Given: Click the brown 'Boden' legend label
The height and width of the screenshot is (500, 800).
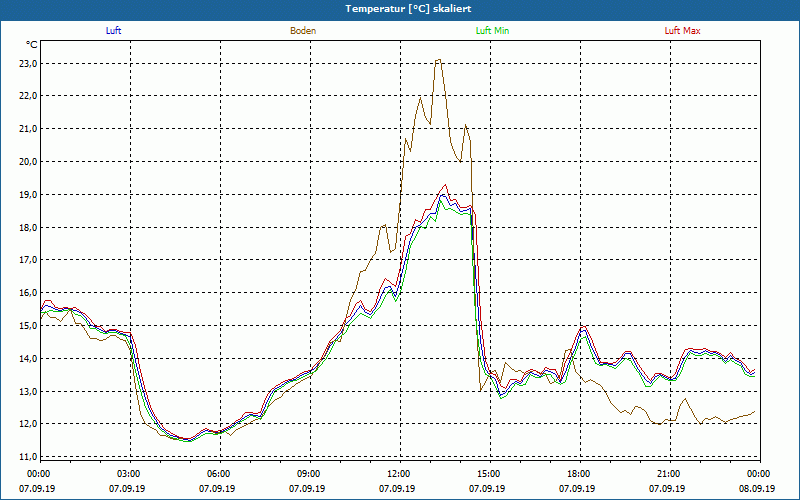Looking at the screenshot, I should tap(303, 31).
